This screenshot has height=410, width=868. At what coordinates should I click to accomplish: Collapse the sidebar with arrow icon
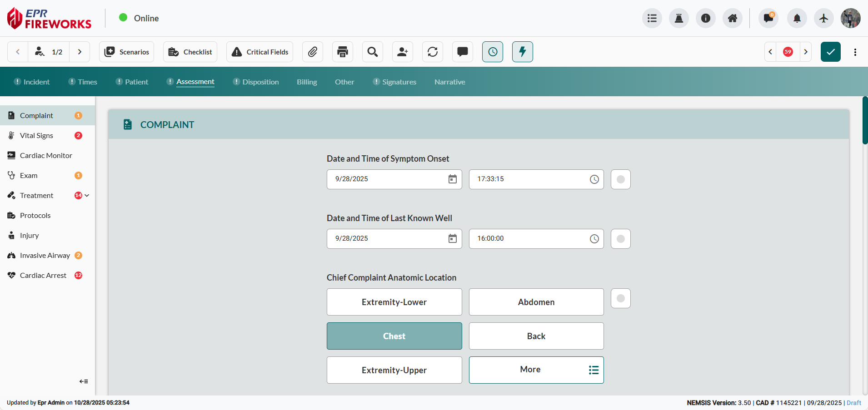(x=84, y=381)
